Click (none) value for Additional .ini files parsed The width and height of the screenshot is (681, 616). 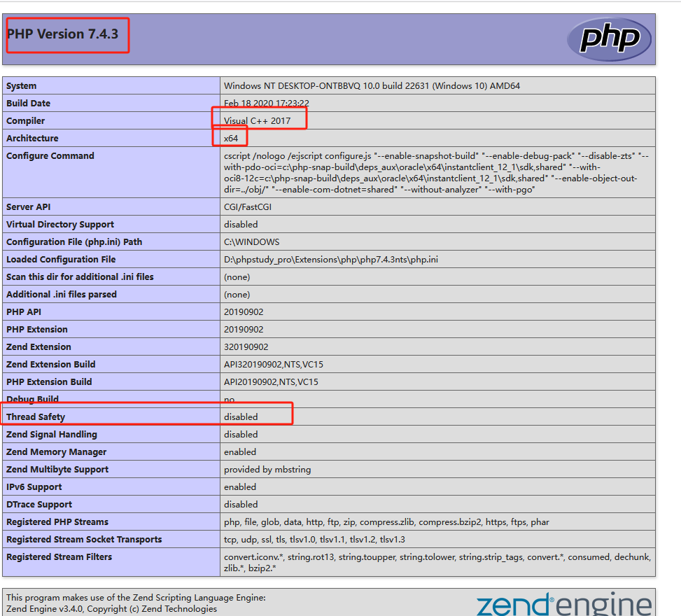tap(237, 294)
